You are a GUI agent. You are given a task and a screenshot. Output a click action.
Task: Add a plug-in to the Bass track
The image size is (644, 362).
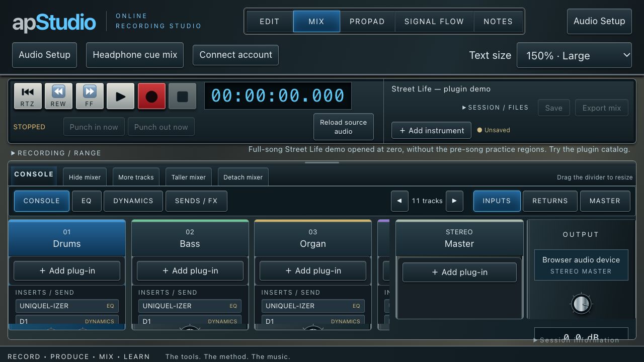pos(190,270)
